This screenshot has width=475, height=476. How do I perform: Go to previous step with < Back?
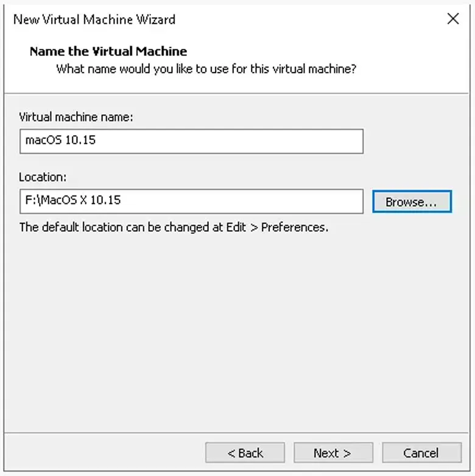pos(245,453)
